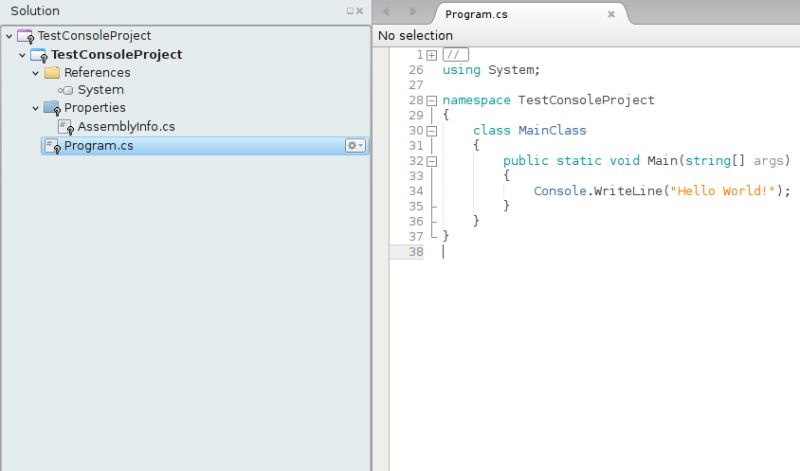Viewport: 800px width, 471px height.
Task: Click the "Hello World!" string literal
Action: (722, 191)
